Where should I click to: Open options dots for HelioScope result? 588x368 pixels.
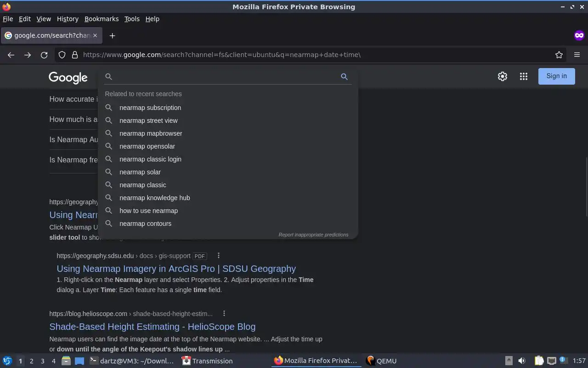(x=224, y=314)
